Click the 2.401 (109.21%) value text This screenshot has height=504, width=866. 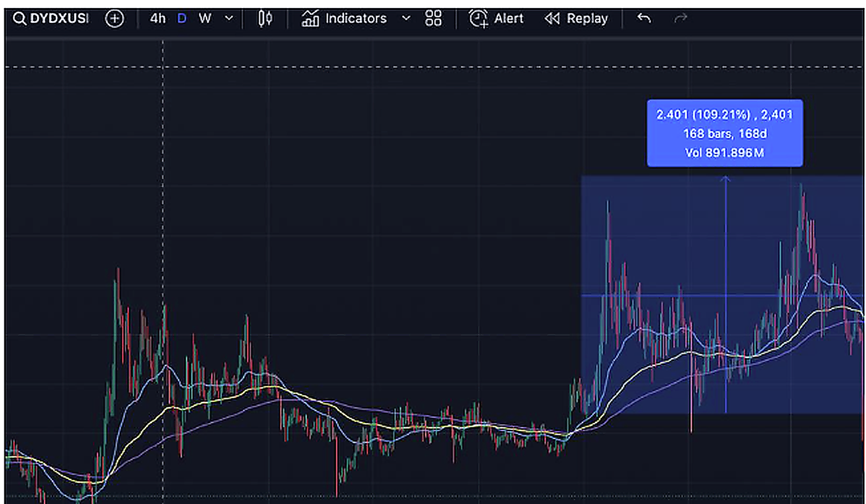click(x=704, y=114)
